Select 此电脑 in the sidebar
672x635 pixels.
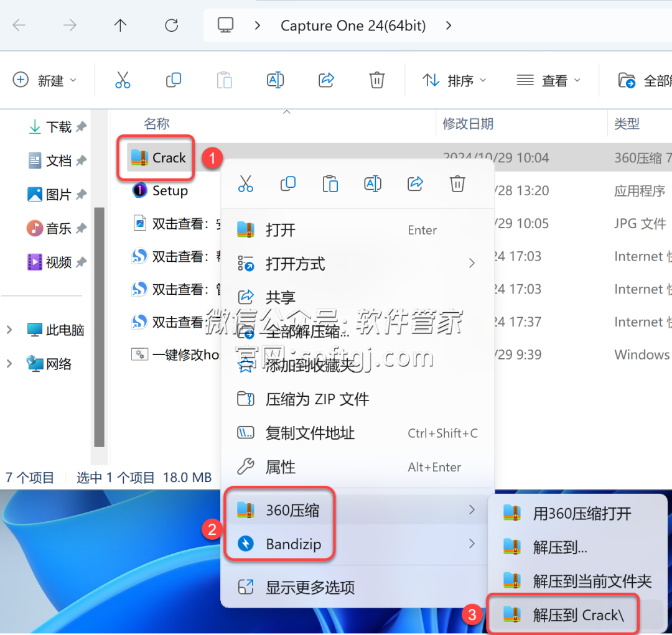tap(56, 330)
